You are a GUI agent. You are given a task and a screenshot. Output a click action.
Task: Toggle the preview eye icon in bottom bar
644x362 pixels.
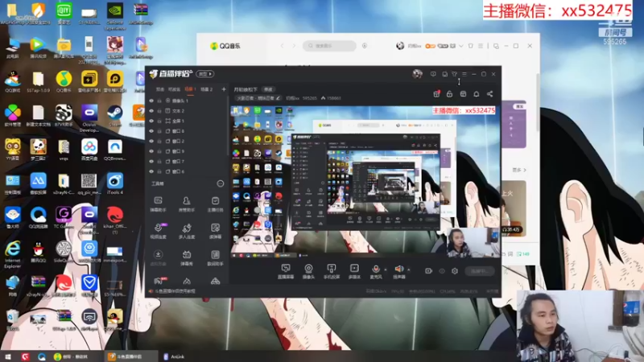coord(442,271)
